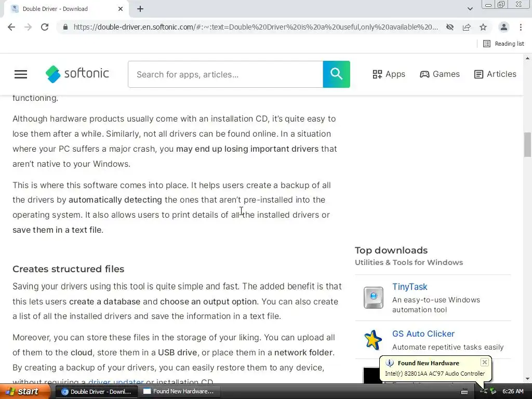The width and height of the screenshot is (532, 399).
Task: View site security lock info
Action: point(65,27)
